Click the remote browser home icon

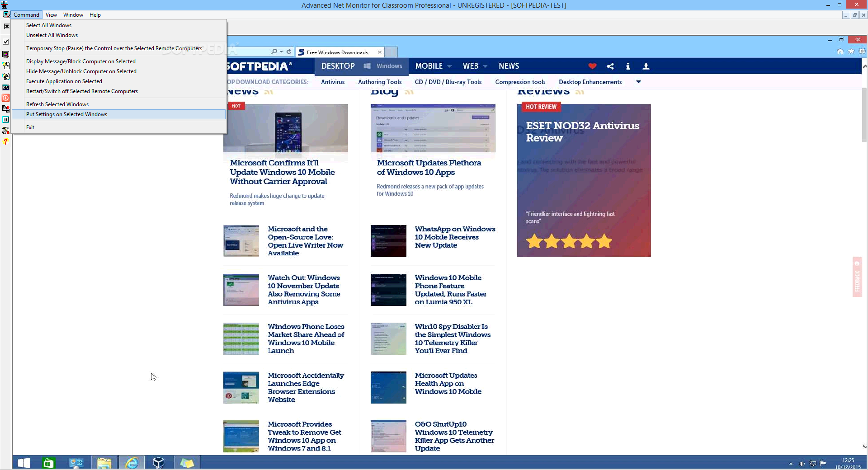coord(840,52)
